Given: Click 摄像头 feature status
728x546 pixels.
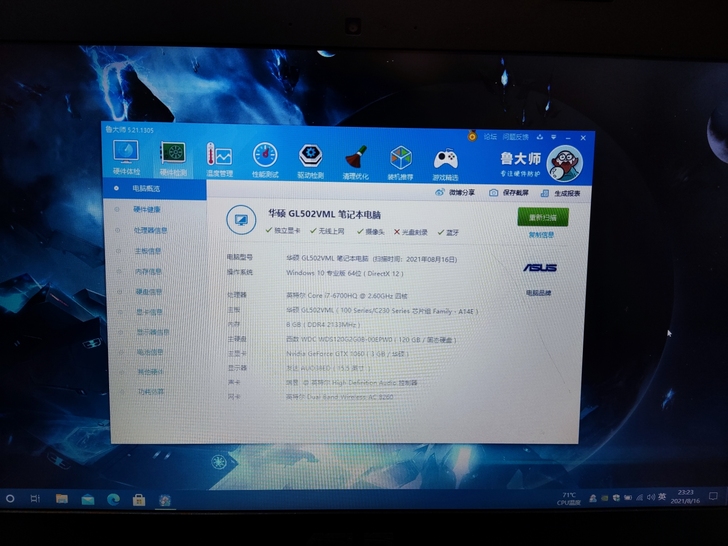Looking at the screenshot, I should click(x=370, y=231).
